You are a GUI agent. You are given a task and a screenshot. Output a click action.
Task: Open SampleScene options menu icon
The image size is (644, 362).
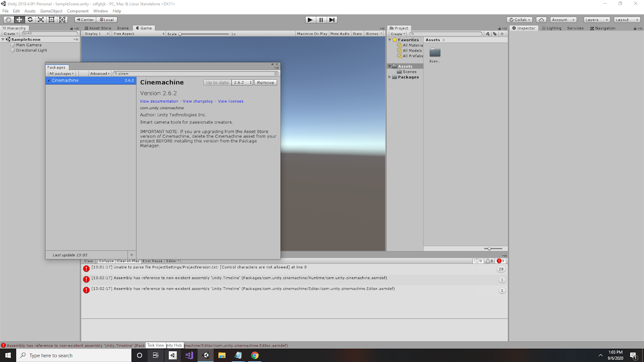click(x=76, y=39)
